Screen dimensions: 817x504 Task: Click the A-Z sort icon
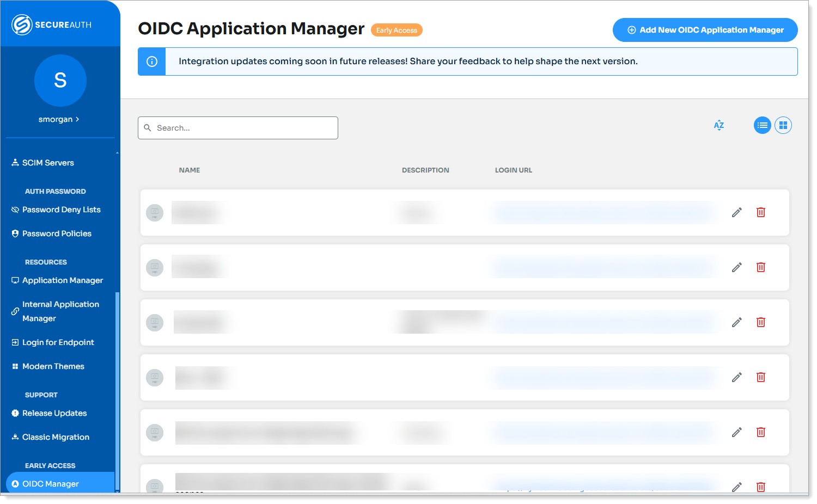[719, 125]
